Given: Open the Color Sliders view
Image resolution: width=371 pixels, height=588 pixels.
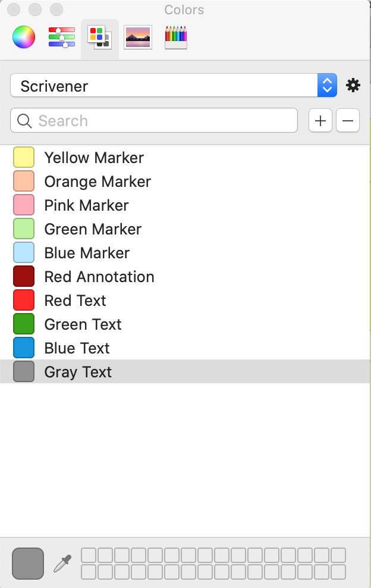Looking at the screenshot, I should pos(61,37).
